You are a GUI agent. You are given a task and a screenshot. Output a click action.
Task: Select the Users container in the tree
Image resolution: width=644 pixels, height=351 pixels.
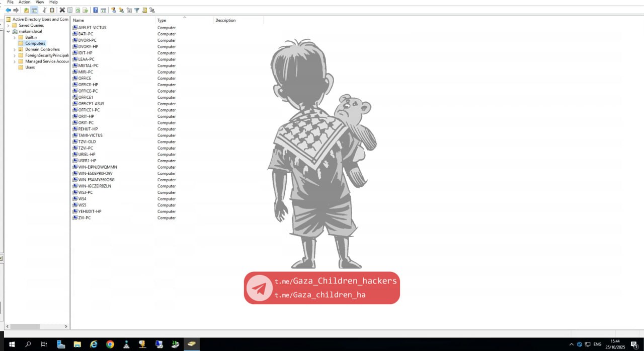tap(30, 67)
